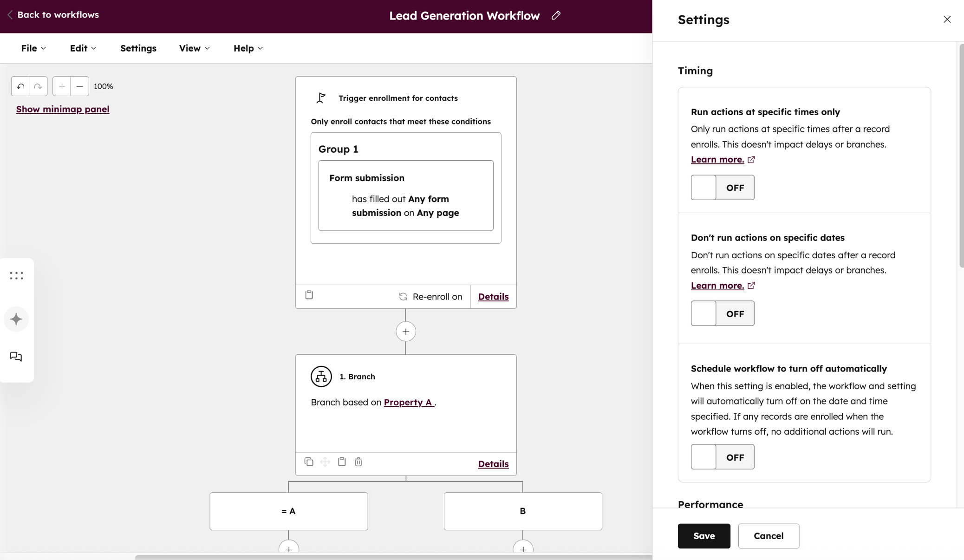Rename the workflow via the pencil icon
964x560 pixels.
555,15
